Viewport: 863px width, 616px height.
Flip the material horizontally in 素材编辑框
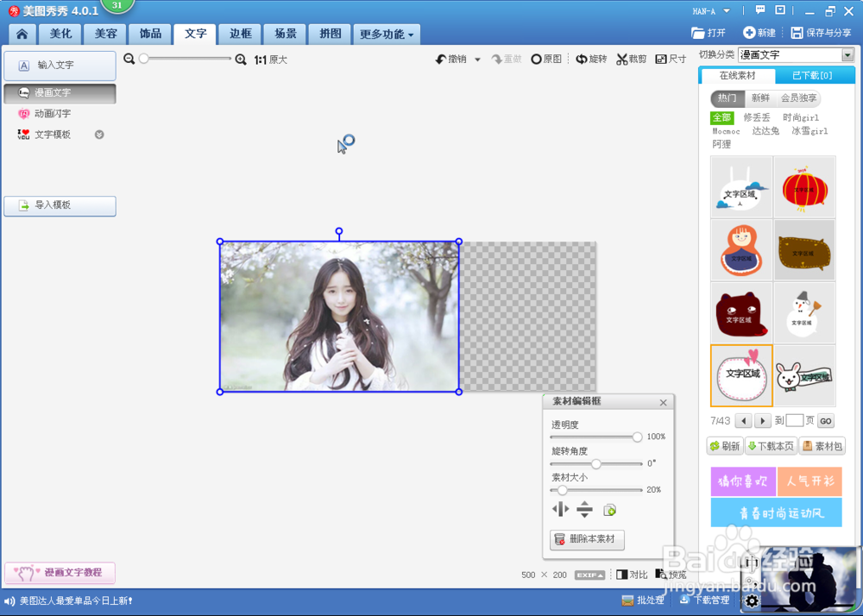(559, 510)
